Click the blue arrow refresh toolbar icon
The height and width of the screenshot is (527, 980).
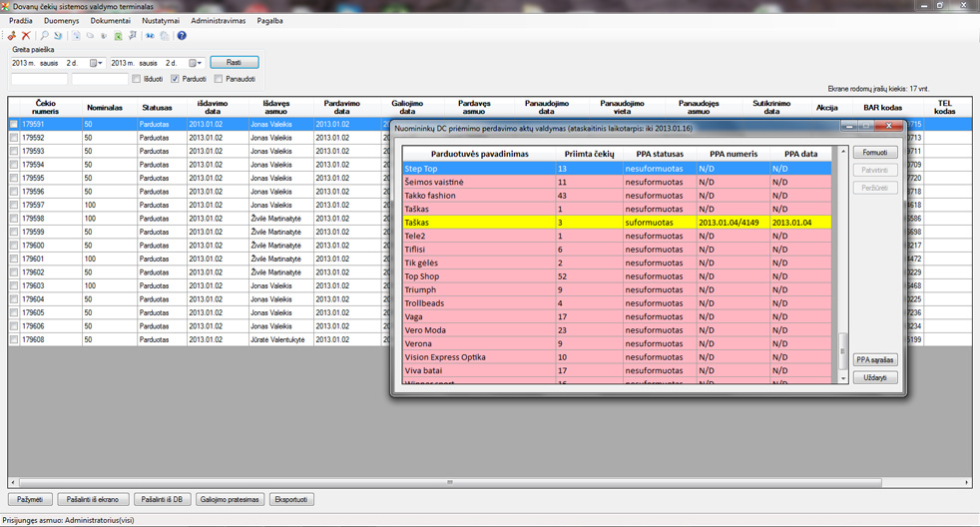click(58, 36)
